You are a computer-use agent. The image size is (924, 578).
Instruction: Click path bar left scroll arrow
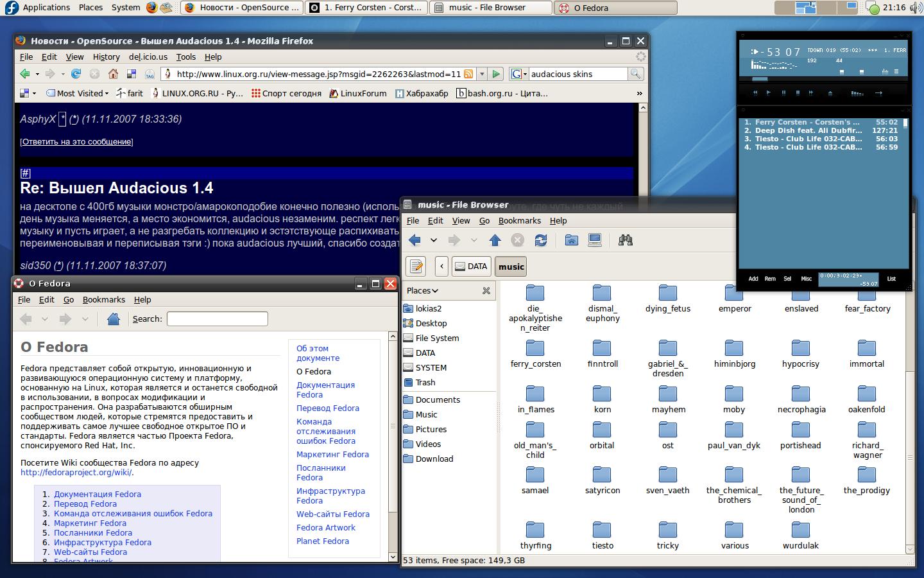441,267
